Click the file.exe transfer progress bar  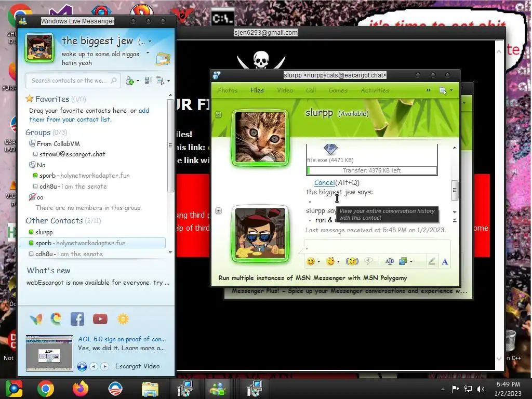[372, 170]
